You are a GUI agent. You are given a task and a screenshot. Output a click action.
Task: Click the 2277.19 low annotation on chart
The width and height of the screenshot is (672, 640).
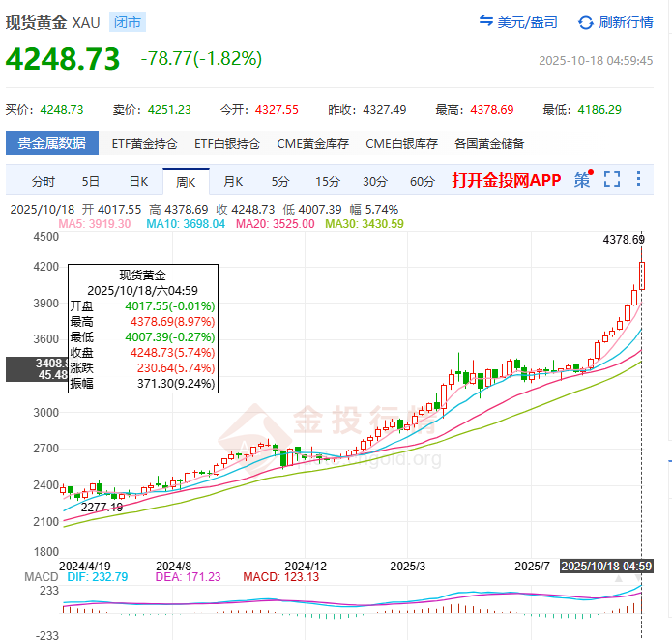pos(102,508)
